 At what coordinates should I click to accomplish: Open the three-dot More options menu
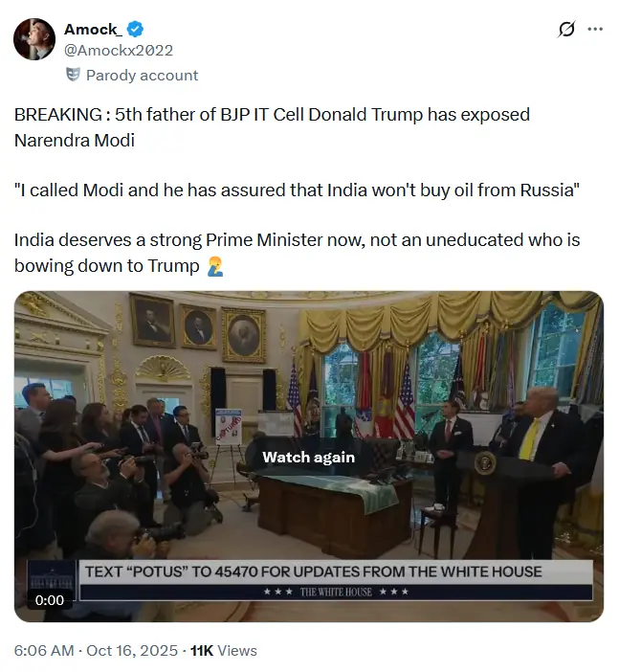pos(595,30)
